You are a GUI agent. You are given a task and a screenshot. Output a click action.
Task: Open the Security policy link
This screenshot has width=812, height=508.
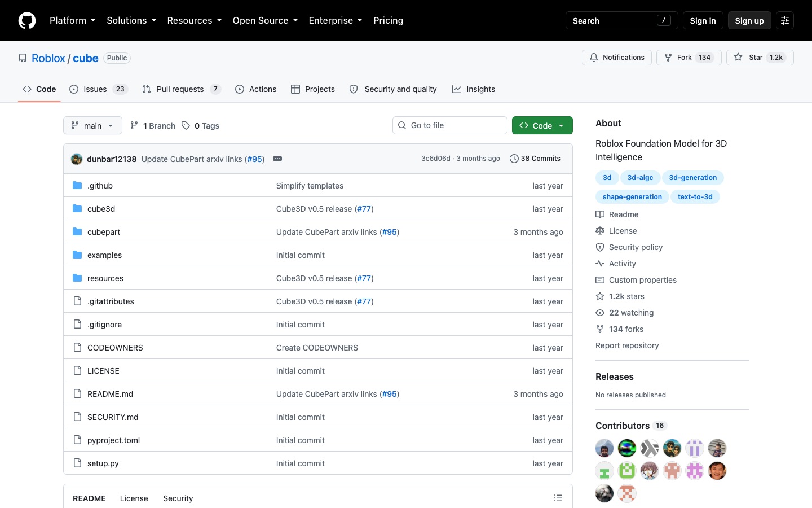coord(629,247)
